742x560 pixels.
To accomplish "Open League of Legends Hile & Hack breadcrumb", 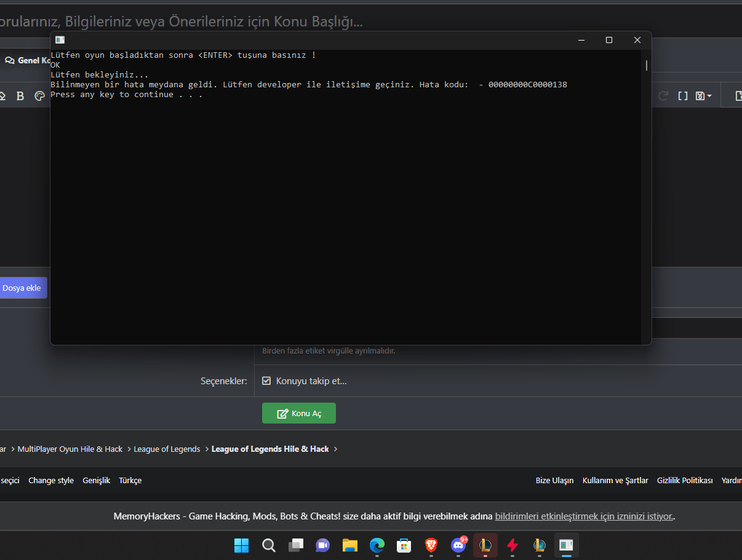I will pyautogui.click(x=270, y=449).
